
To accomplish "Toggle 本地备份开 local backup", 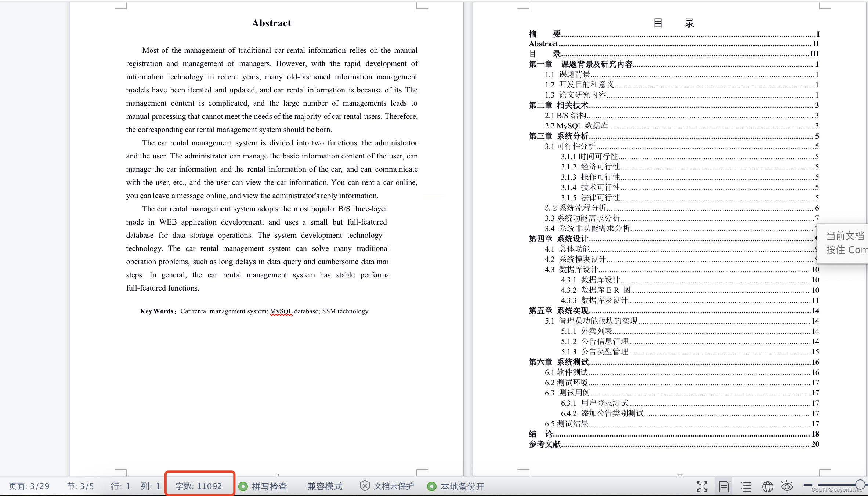I will [x=462, y=486].
